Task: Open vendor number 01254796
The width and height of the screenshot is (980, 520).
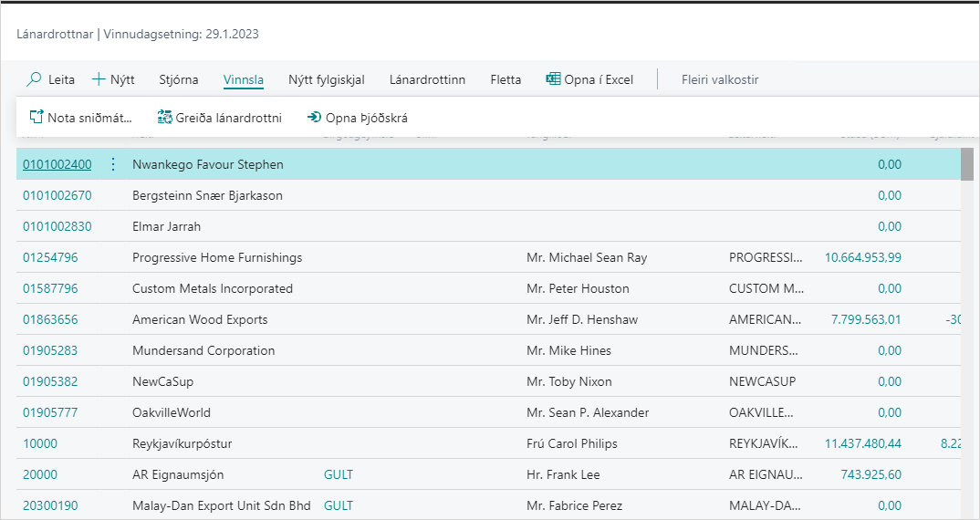Action: click(50, 257)
